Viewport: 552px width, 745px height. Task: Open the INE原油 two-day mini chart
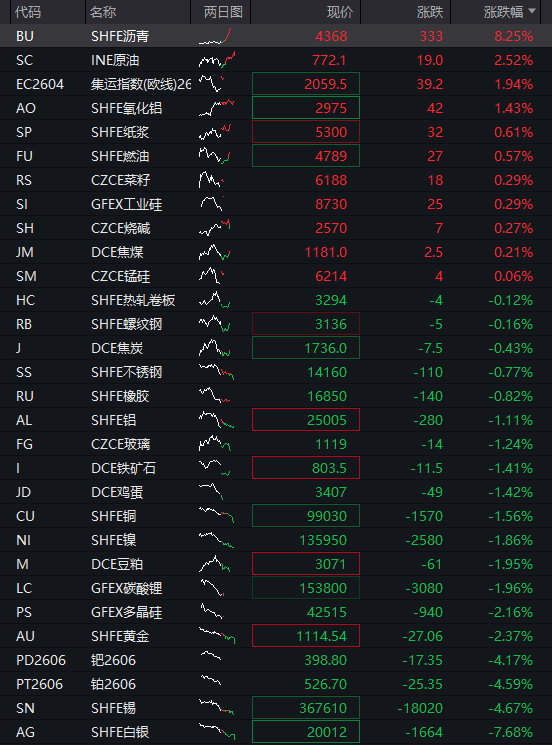(x=217, y=60)
